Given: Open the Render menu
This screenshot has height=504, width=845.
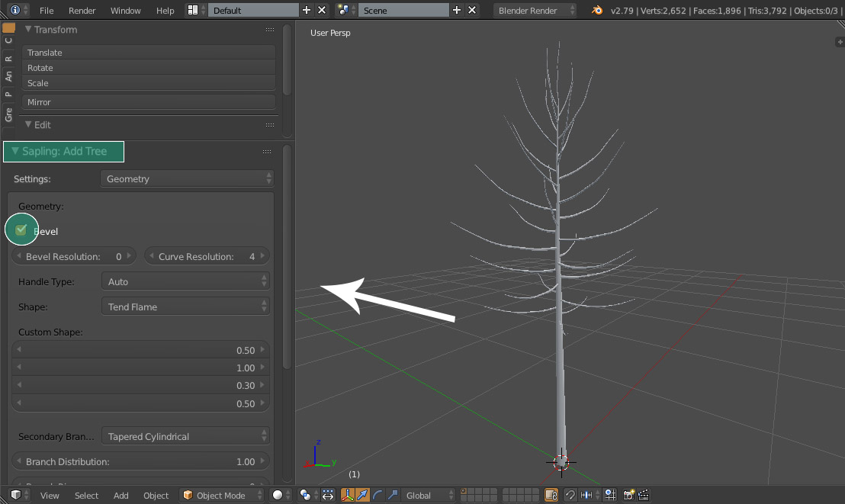Looking at the screenshot, I should [82, 11].
